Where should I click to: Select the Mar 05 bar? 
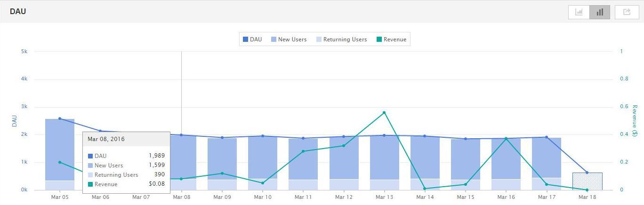click(x=60, y=155)
